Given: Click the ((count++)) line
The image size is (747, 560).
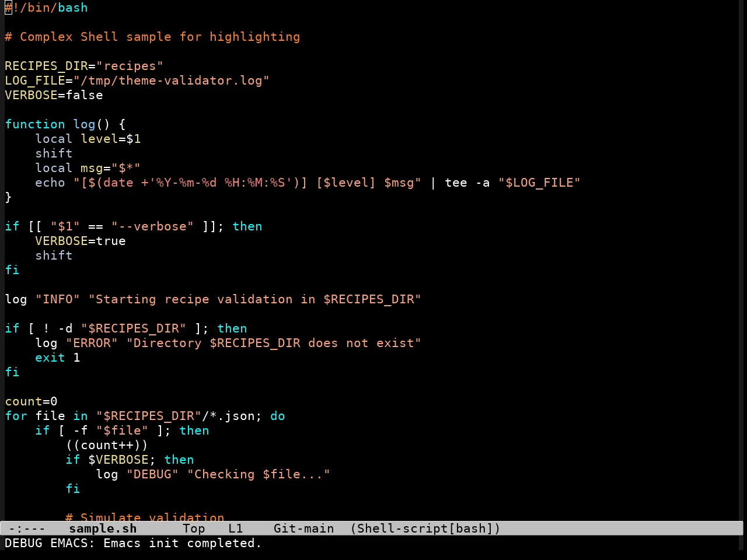Looking at the screenshot, I should pyautogui.click(x=107, y=445).
